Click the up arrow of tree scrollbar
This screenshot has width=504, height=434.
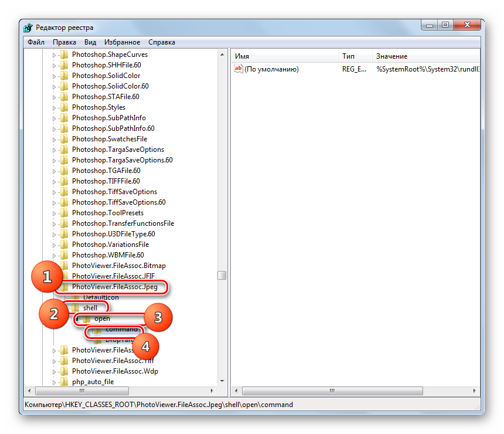tap(222, 55)
